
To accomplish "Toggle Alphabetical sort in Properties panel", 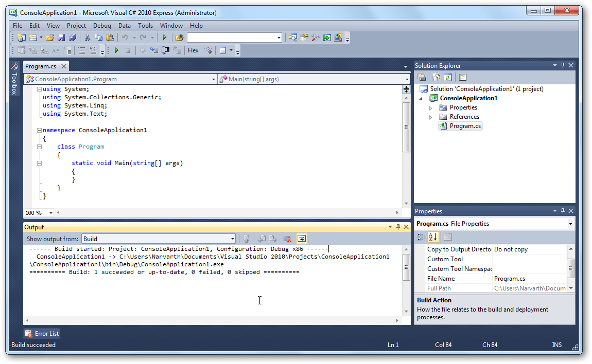I will coord(433,237).
